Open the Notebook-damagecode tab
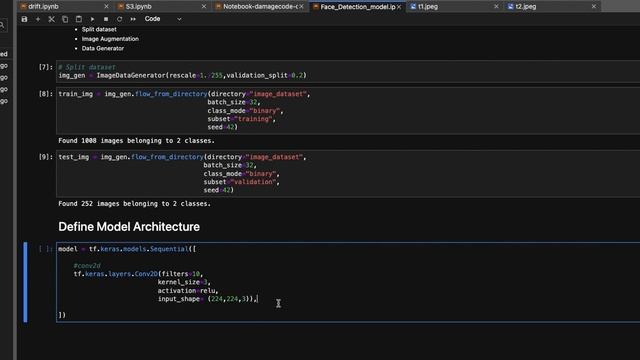Image resolution: width=640 pixels, height=360 pixels. (260, 7)
